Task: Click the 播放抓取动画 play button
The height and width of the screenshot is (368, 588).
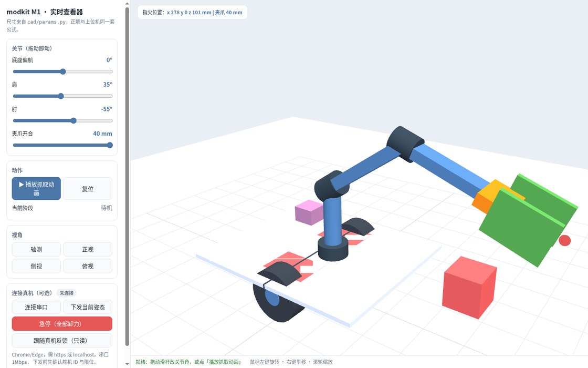Action: tap(36, 189)
